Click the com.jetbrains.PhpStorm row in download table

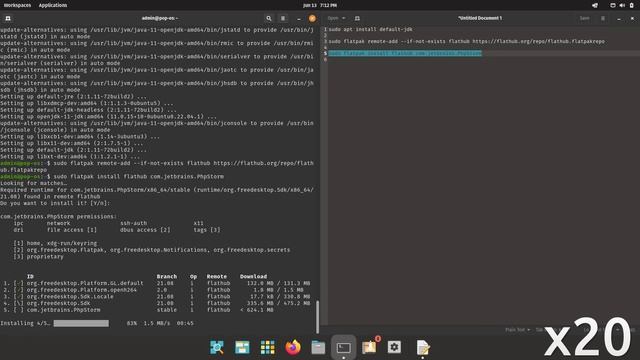tap(138, 310)
